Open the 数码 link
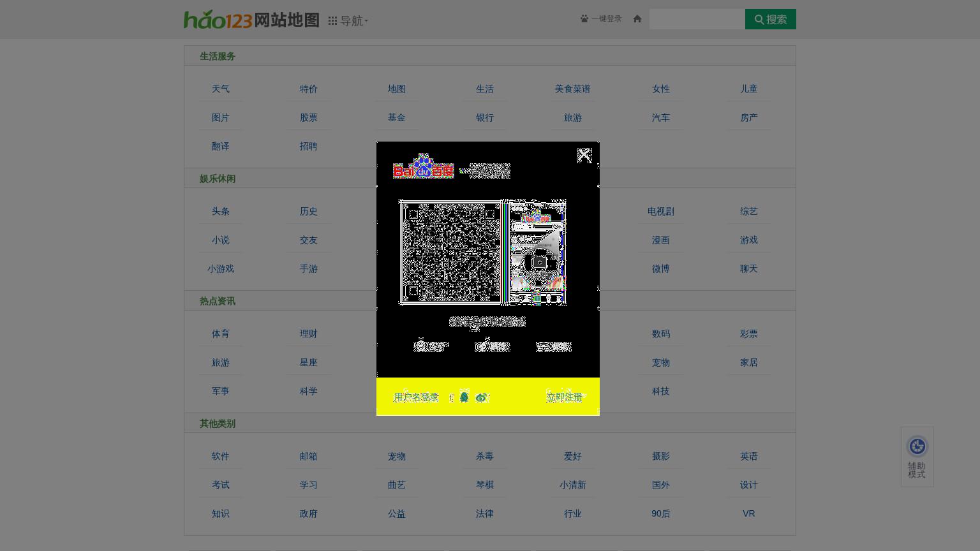 [x=661, y=334]
